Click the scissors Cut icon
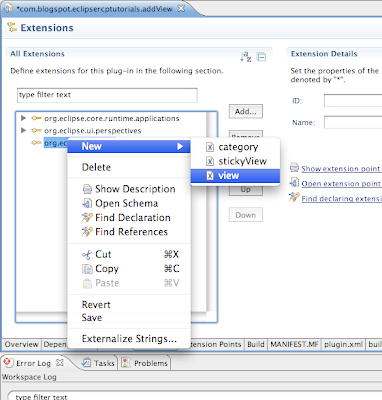The width and height of the screenshot is (382, 400). click(87, 255)
